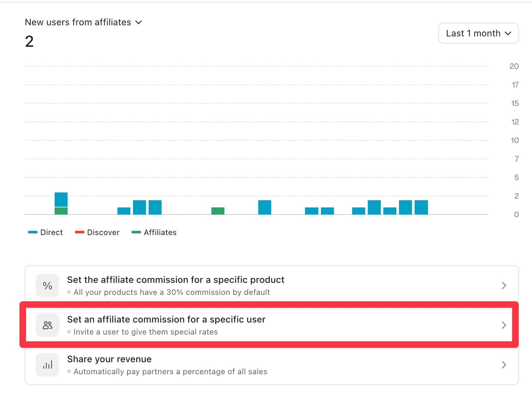
Task: Click the standalone green Affiliates bar in chart
Action: coord(218,211)
